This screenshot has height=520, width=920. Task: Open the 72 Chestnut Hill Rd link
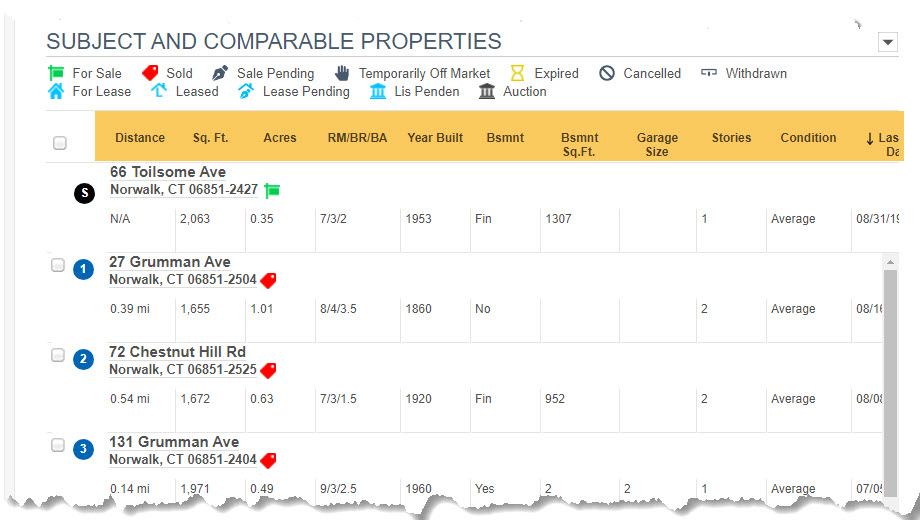[177, 352]
